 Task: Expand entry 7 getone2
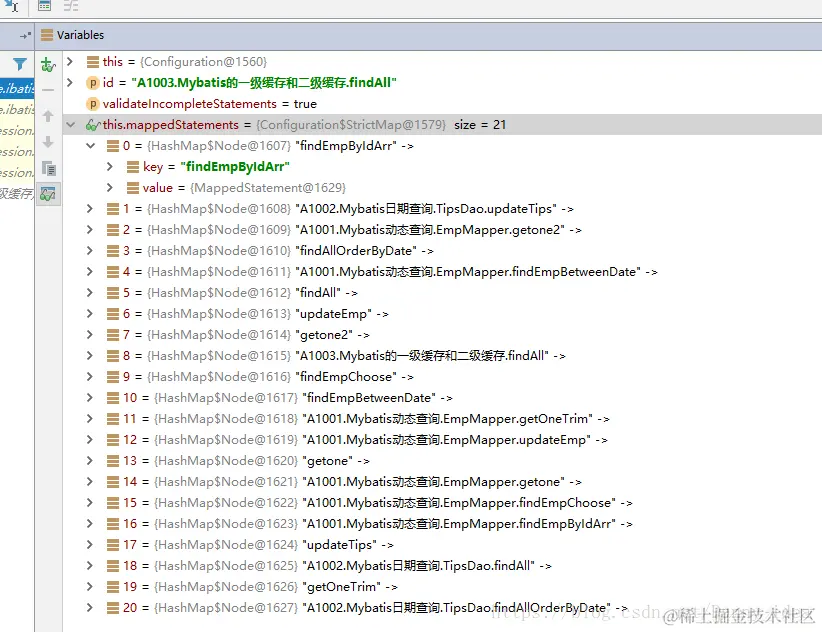[x=90, y=334]
